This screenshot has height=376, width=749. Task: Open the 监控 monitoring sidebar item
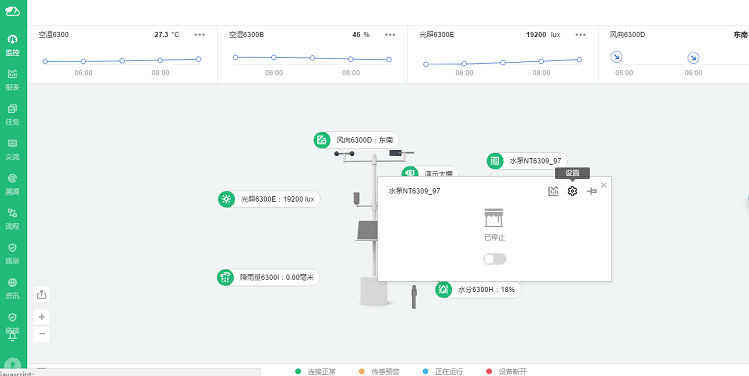point(12,45)
